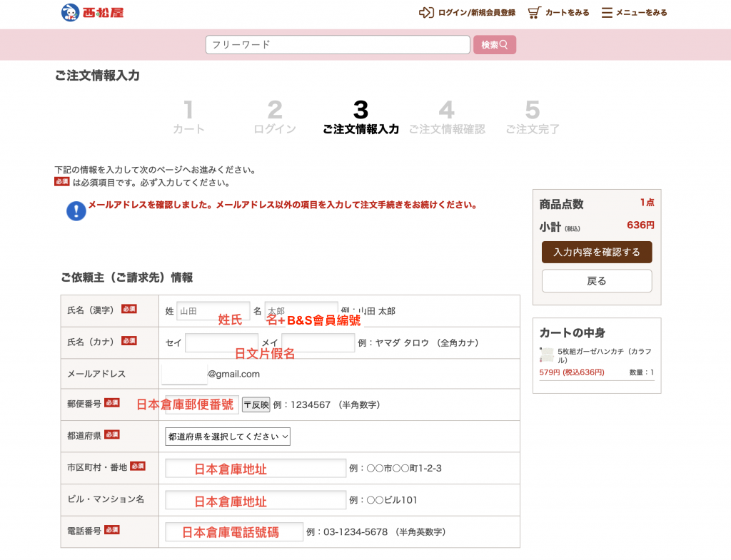Click the 市区町村・番地 address field

(256, 469)
